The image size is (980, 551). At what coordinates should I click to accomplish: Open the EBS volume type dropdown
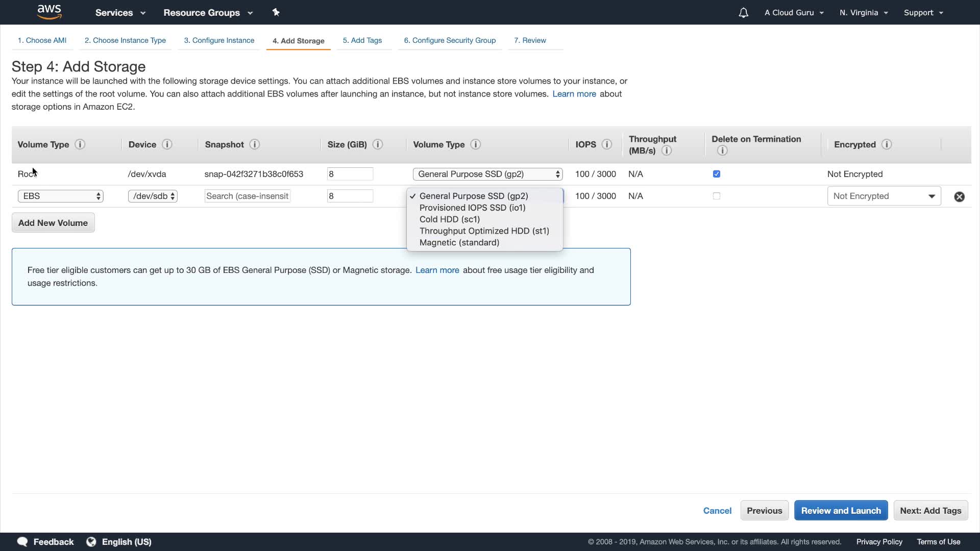pos(60,196)
